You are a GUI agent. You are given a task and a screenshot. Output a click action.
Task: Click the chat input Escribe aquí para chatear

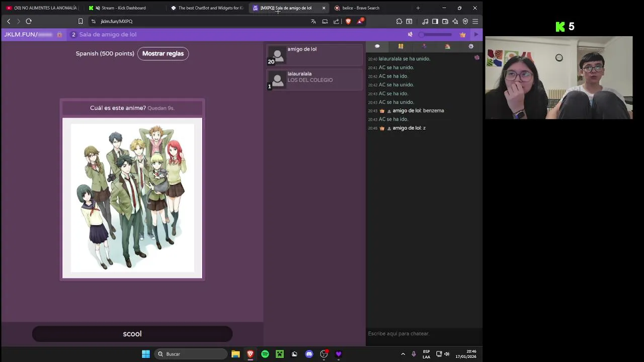click(424, 333)
